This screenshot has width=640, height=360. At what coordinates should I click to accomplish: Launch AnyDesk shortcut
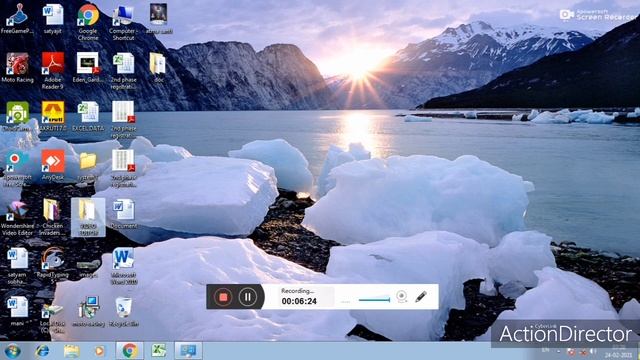tap(53, 165)
